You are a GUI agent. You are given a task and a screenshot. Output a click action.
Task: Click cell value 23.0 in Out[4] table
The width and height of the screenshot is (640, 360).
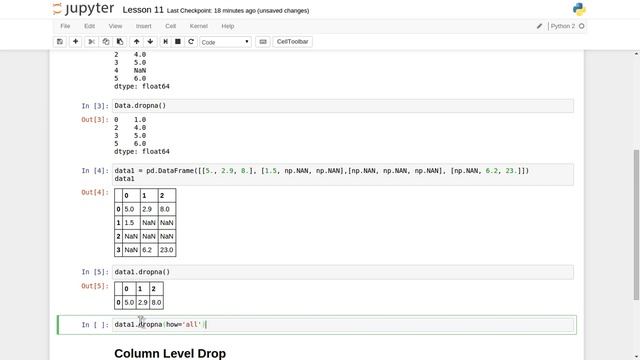click(167, 250)
